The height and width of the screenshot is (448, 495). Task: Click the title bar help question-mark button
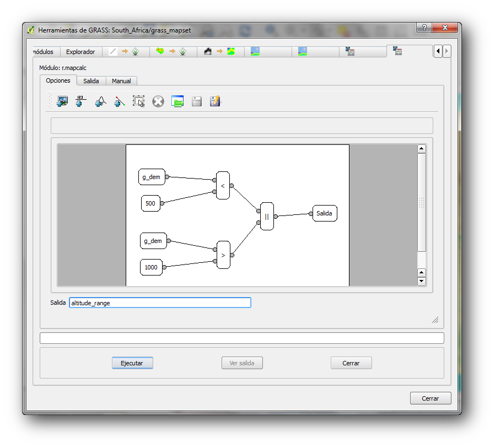point(424,28)
